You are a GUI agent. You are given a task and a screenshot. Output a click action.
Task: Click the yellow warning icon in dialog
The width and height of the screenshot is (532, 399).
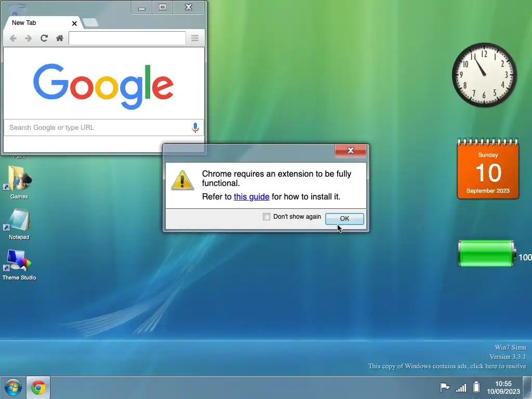(182, 180)
